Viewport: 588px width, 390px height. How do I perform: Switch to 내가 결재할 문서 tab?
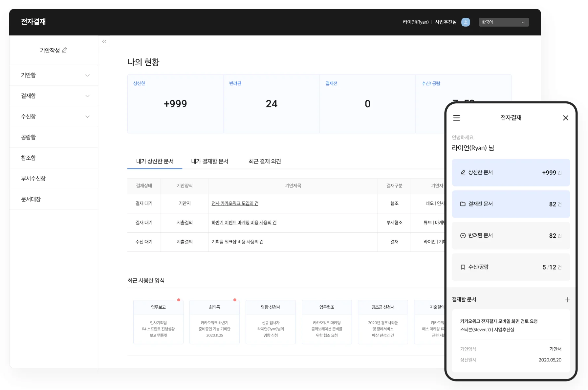point(209,161)
